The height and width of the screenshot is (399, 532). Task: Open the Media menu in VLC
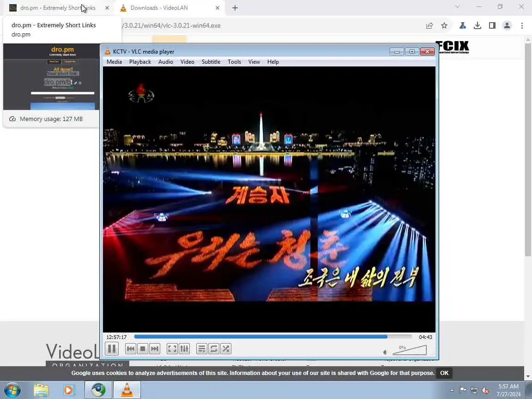[114, 62]
